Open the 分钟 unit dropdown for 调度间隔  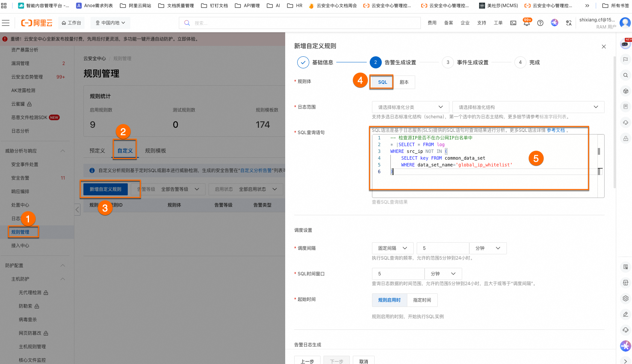coord(488,248)
